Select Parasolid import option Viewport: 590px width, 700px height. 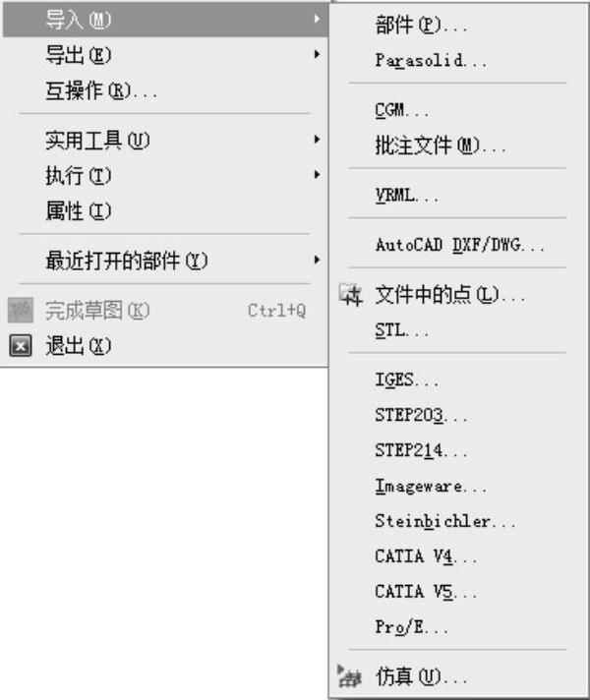pos(431,61)
